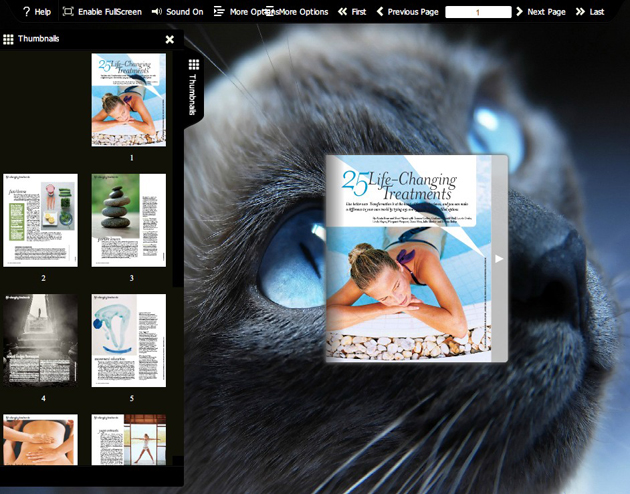This screenshot has width=630, height=494.
Task: Flip the book with the right-edge arrow
Action: [499, 259]
